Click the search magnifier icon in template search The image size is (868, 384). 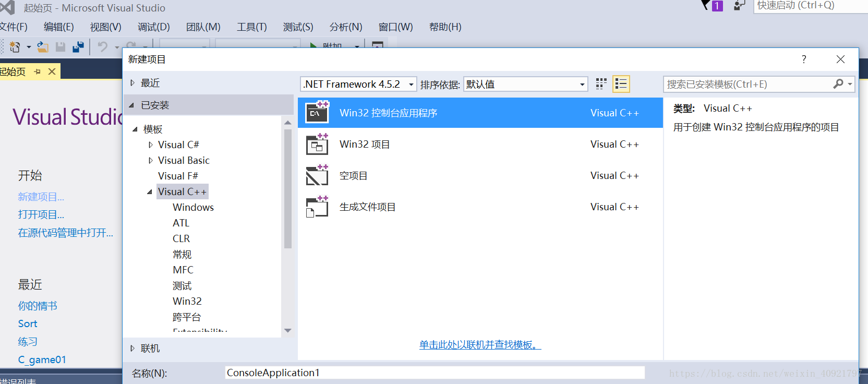coord(838,84)
